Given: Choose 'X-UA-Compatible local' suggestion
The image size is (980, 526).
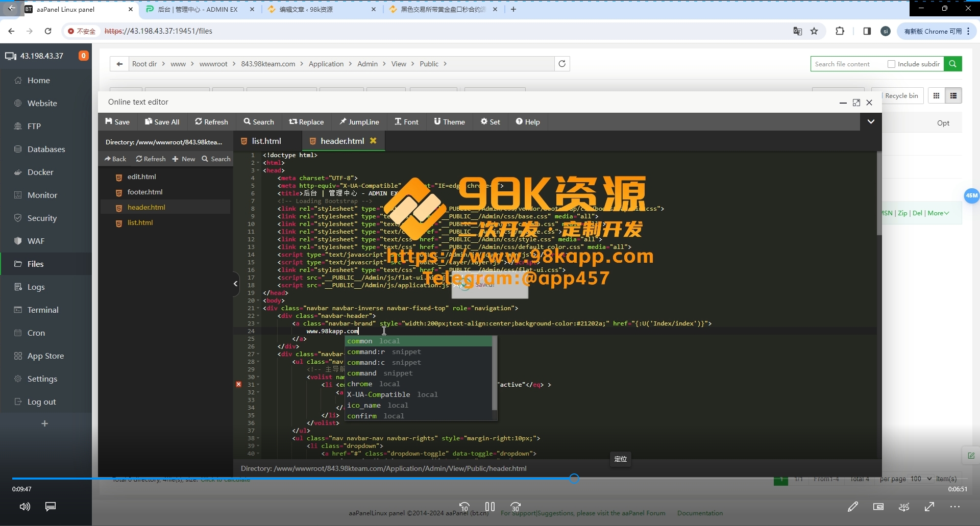Looking at the screenshot, I should coord(419,394).
